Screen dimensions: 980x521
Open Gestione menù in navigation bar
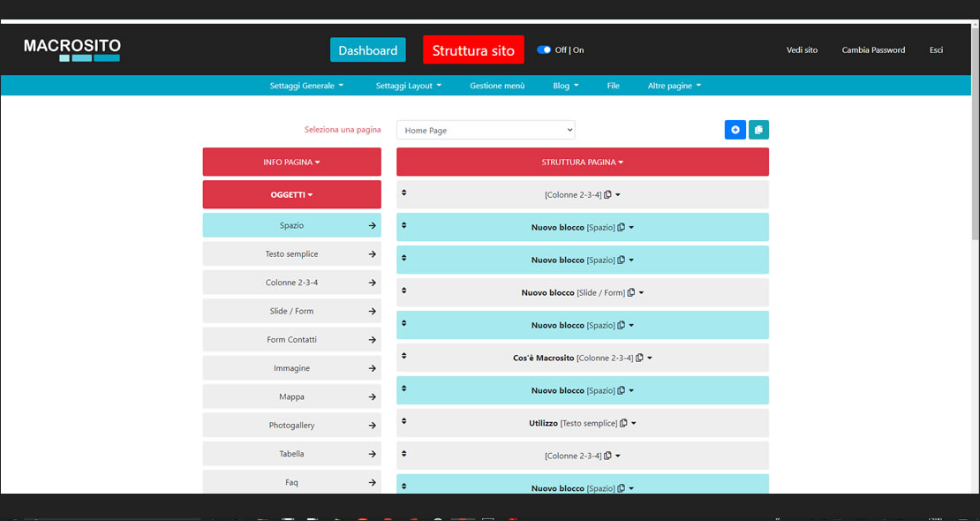tap(497, 86)
